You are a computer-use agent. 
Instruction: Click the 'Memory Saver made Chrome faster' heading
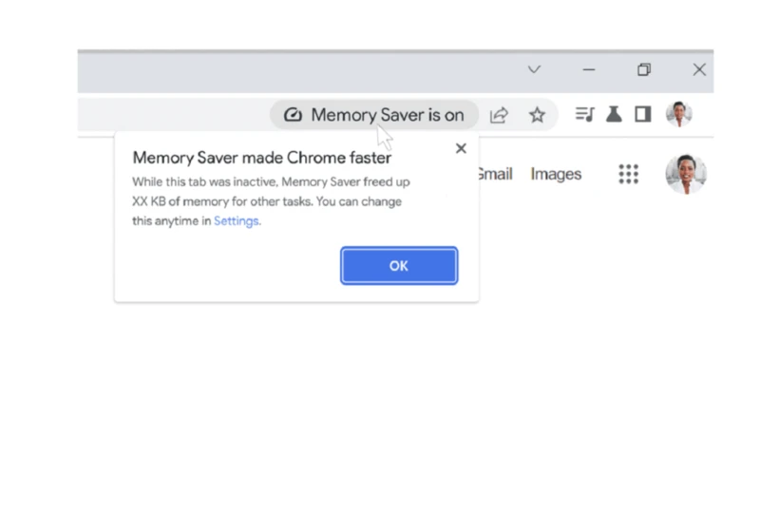pos(262,158)
